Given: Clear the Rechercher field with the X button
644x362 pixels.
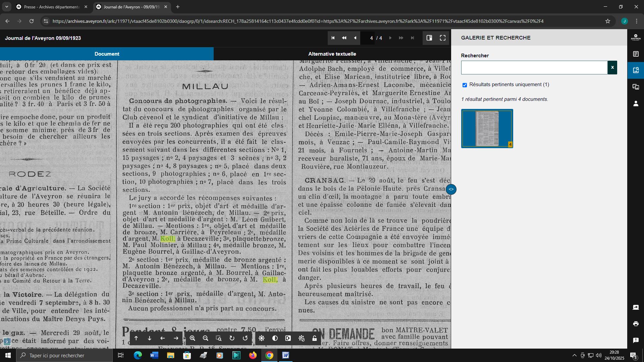Looking at the screenshot, I should [x=612, y=67].
